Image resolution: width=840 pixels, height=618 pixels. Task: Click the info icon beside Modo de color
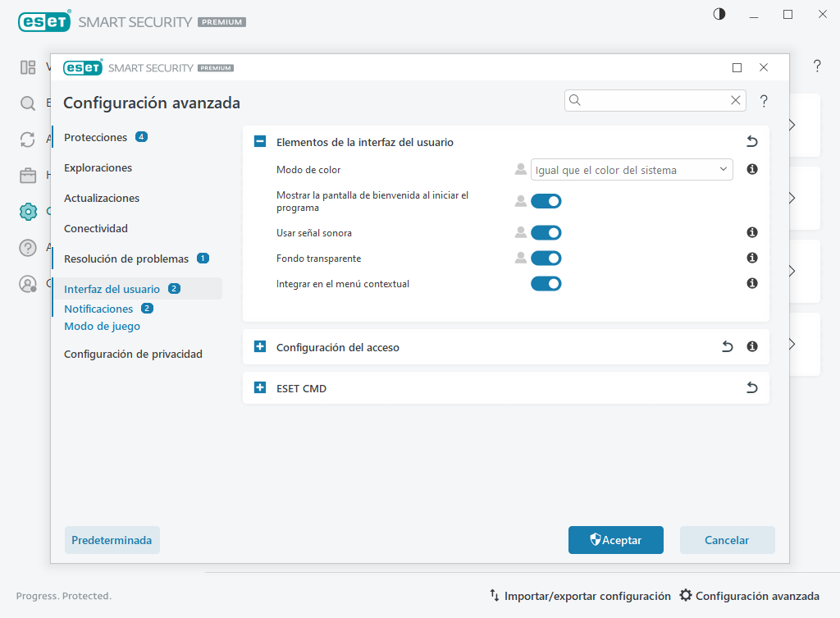tap(751, 170)
